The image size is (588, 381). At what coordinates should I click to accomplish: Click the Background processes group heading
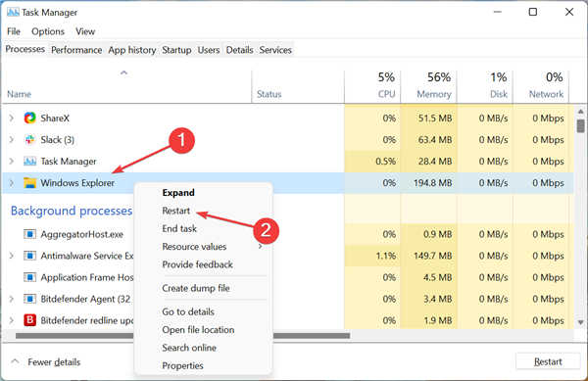point(72,211)
